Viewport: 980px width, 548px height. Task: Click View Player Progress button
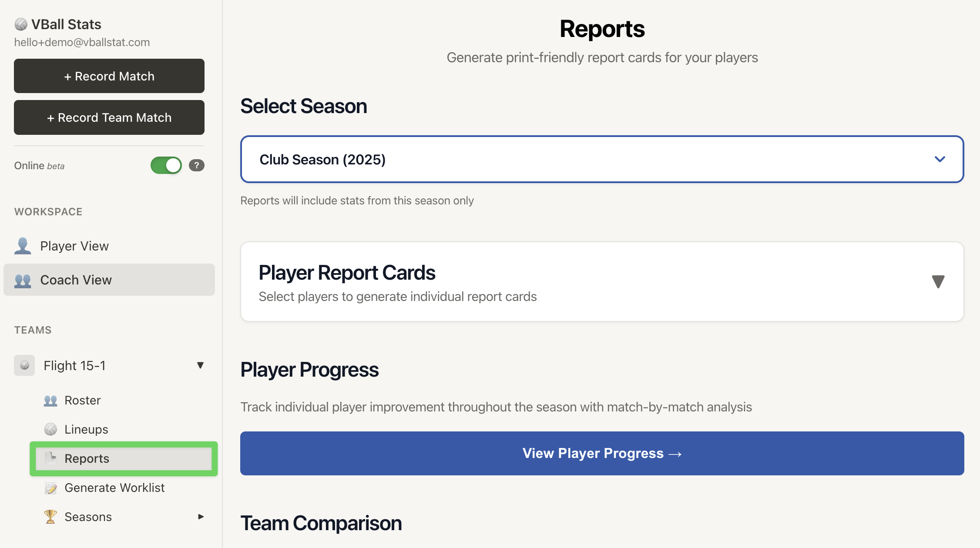(x=602, y=453)
